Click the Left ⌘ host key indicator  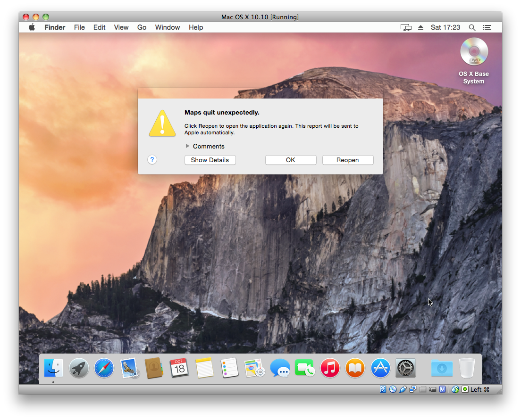(480, 389)
